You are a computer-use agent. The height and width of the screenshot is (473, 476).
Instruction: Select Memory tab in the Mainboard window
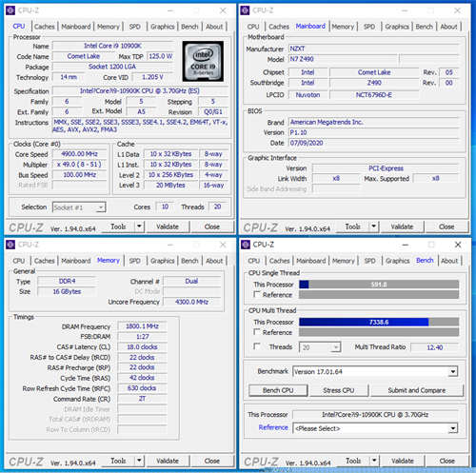pos(343,27)
